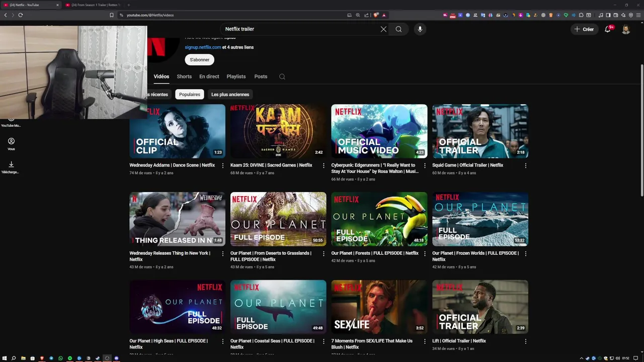The width and height of the screenshot is (644, 362).
Task: Open WhatsApp from the taskbar
Action: [x=60, y=358]
